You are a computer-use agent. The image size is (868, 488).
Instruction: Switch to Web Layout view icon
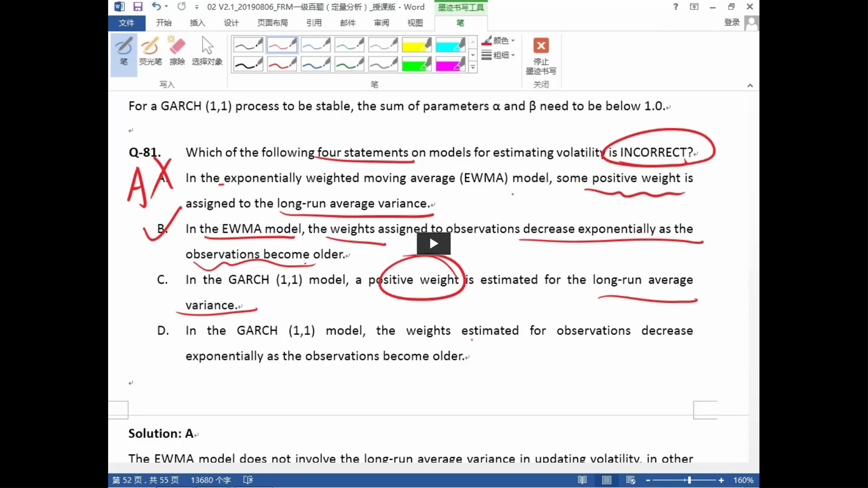(x=631, y=480)
